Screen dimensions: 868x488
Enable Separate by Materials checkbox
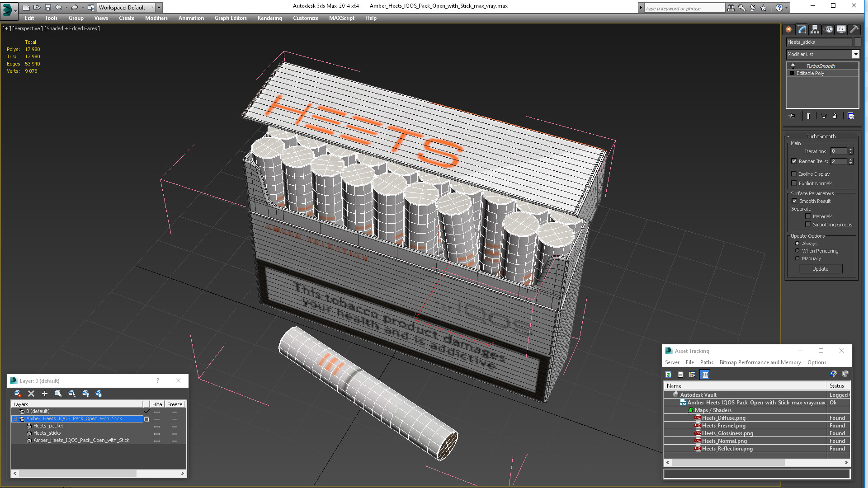[808, 216]
